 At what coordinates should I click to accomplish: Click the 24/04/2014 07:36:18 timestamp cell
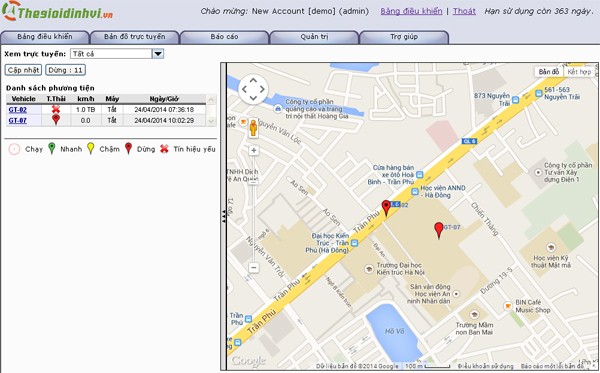pyautogui.click(x=164, y=110)
